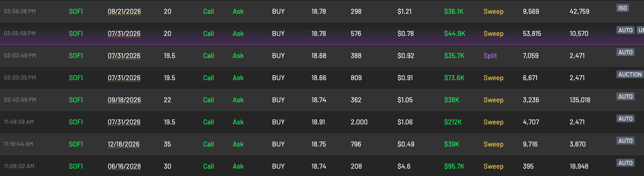The height and width of the screenshot is (176, 644).
Task: Open the 09/18/2026 expiration date link
Action: click(124, 100)
